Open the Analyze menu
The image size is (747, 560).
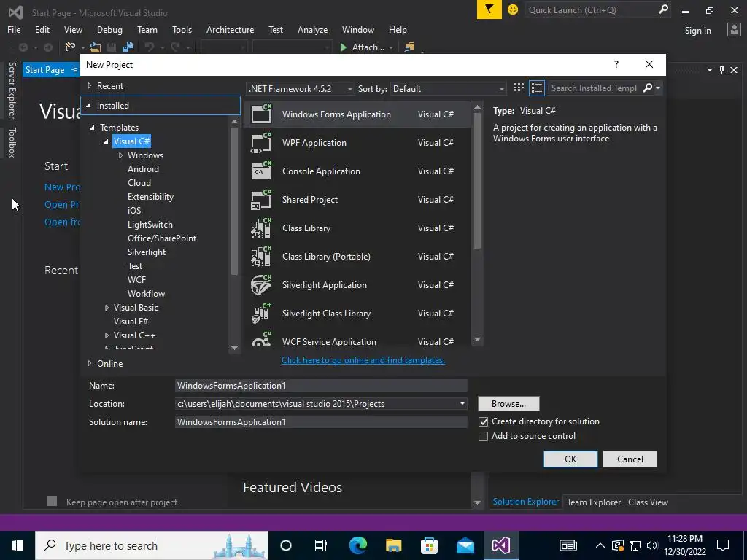click(312, 29)
